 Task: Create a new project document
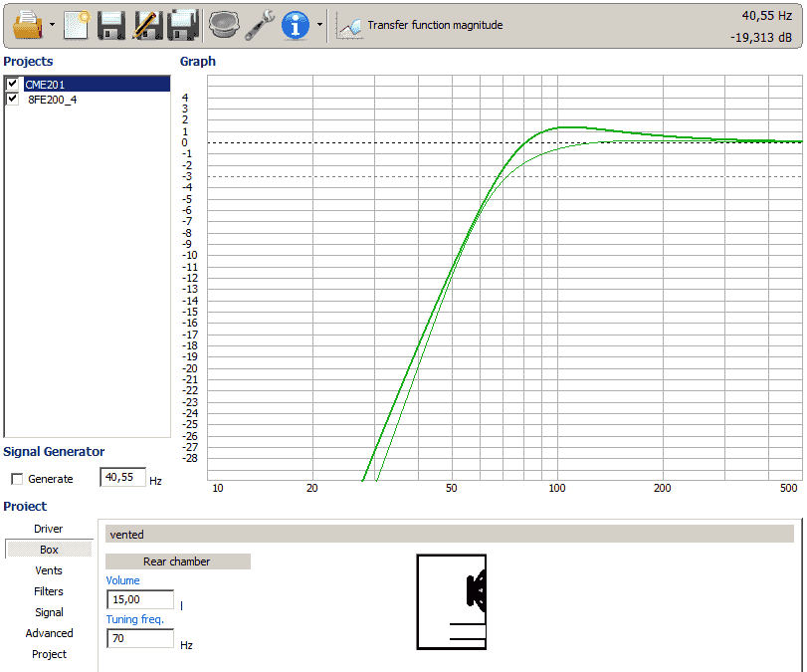pyautogui.click(x=76, y=25)
